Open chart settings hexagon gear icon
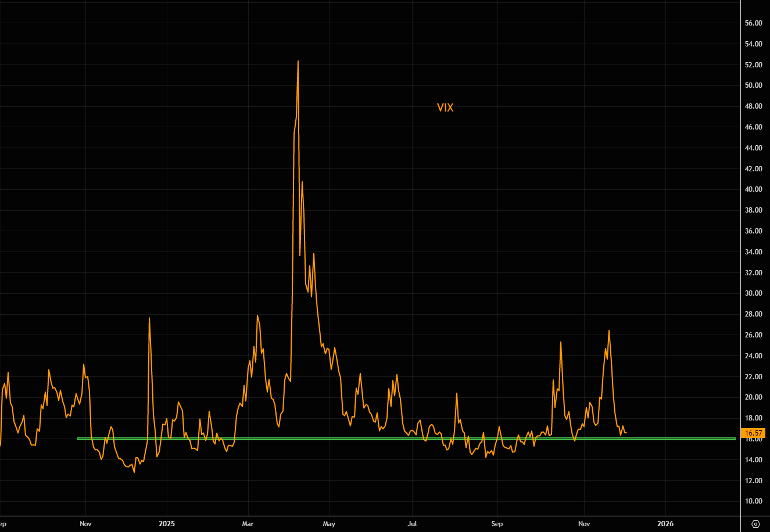Screen dimensions: 770x532 [x=755, y=524]
